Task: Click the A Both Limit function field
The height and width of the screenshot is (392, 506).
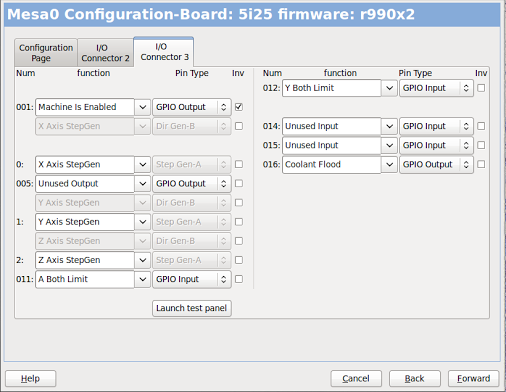Action: coord(85,279)
